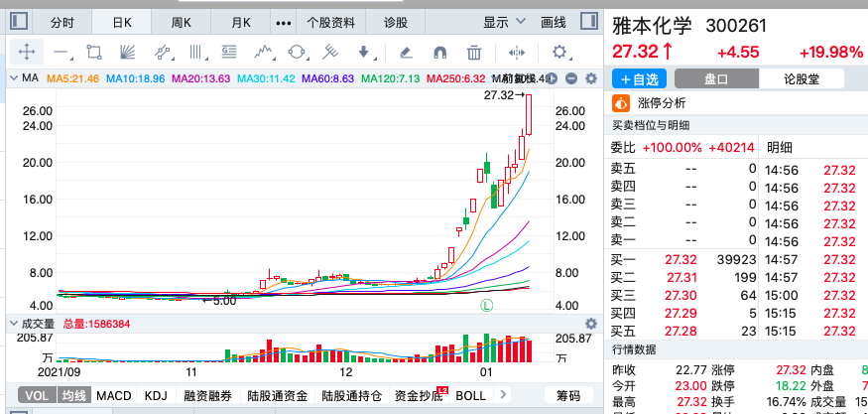The height and width of the screenshot is (414, 868).
Task: Choose the rectangle shape drawing tool
Action: pos(94,53)
